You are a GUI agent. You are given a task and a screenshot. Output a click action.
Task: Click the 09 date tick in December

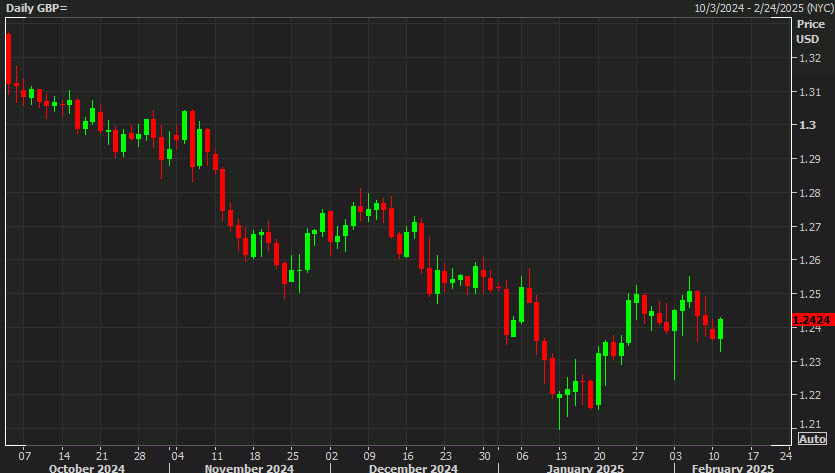(x=370, y=456)
